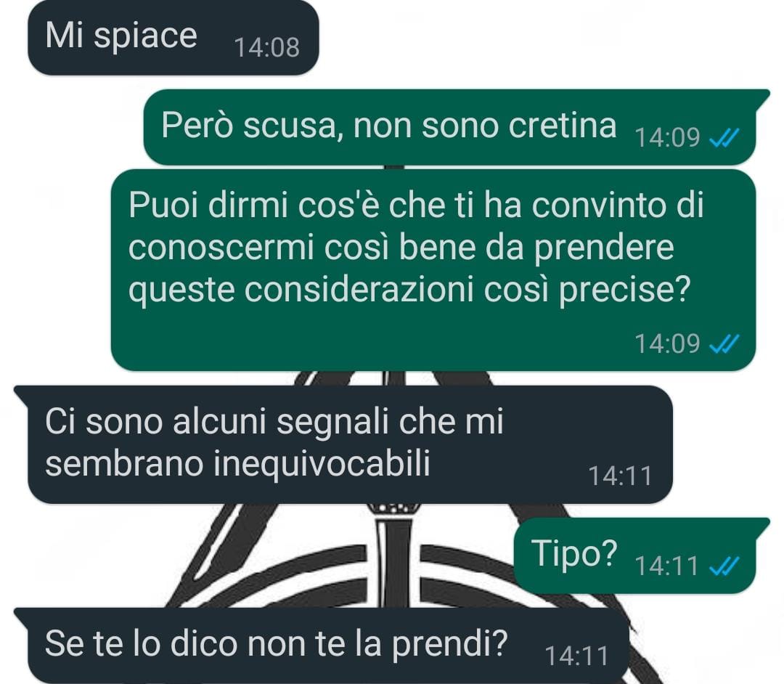This screenshot has height=684, width=784.
Task: Select the 'Ci sono alcuni segnali' message
Action: click(343, 444)
